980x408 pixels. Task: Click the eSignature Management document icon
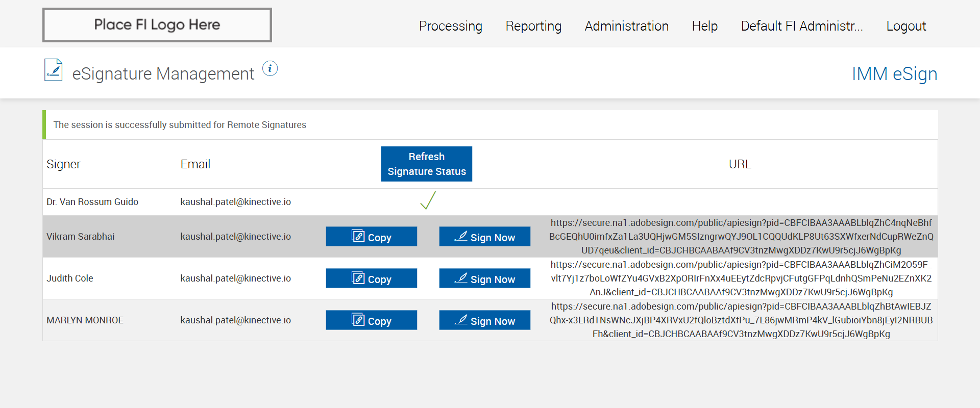[53, 70]
